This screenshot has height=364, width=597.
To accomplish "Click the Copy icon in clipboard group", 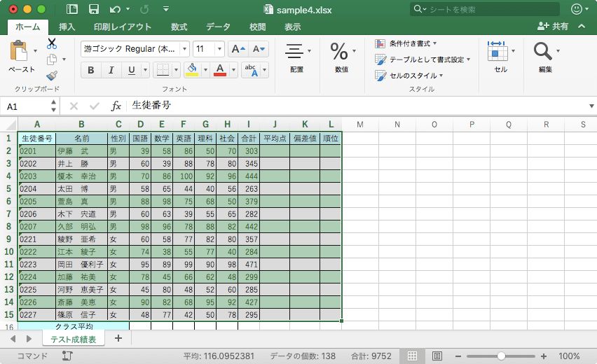I will tap(52, 59).
